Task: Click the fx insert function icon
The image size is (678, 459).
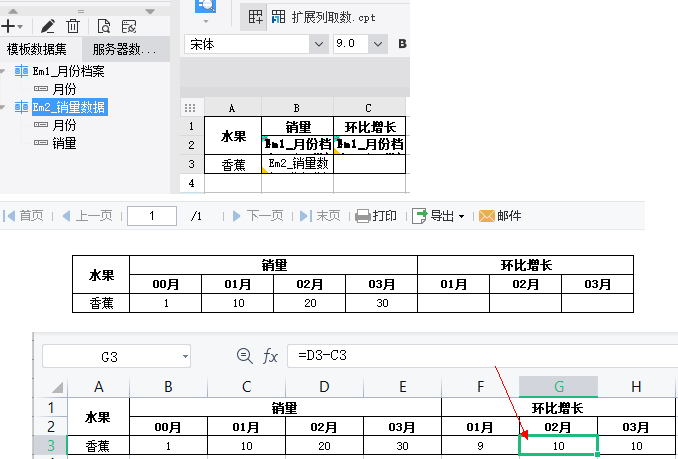Action: tap(270, 357)
